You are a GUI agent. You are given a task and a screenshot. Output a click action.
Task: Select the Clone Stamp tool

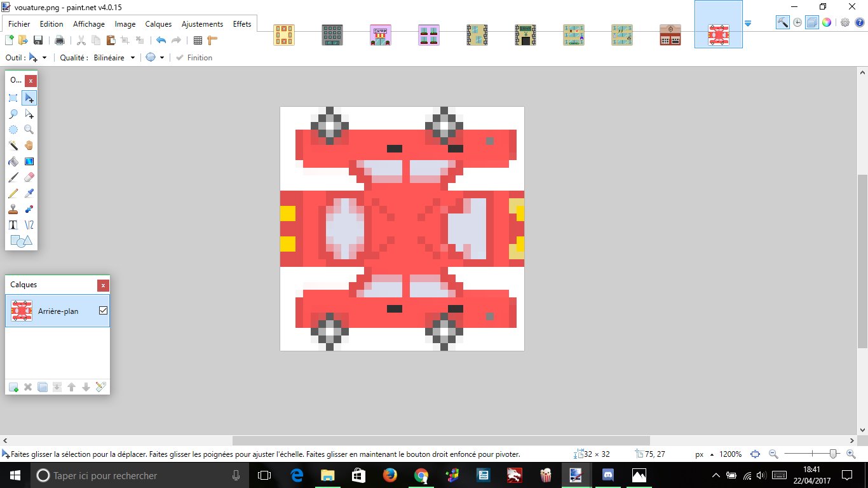tap(13, 209)
